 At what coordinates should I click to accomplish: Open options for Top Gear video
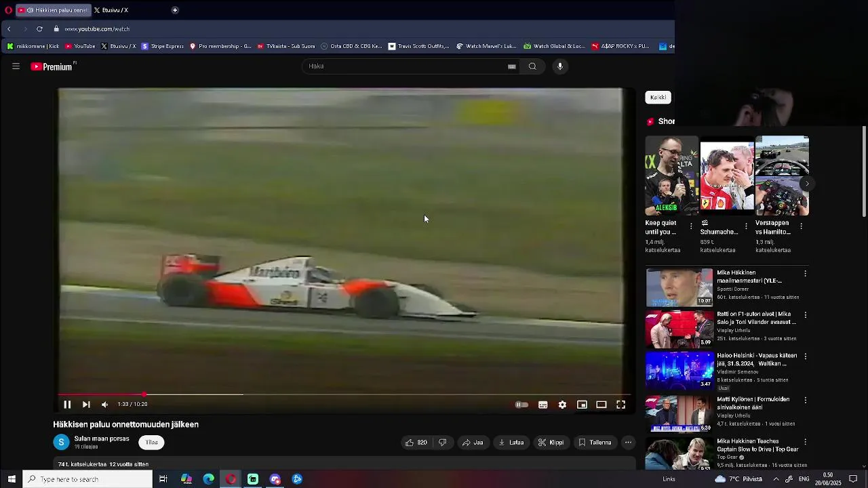tap(806, 442)
